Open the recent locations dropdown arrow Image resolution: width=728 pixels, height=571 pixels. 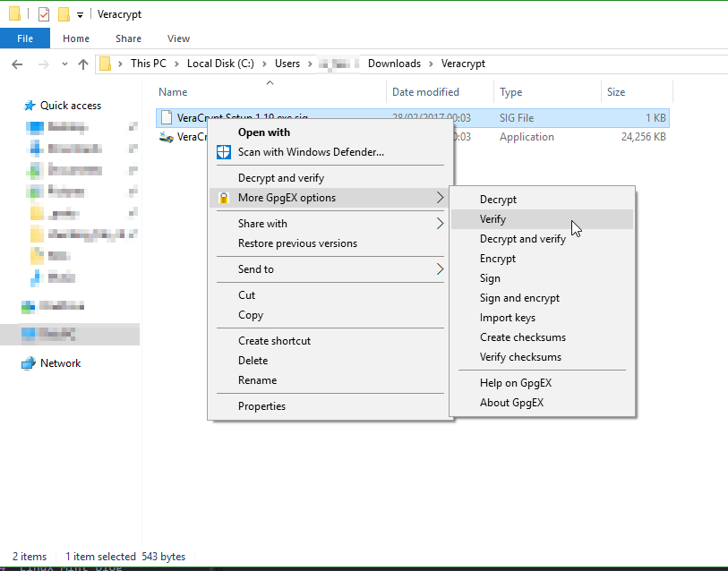pos(64,64)
